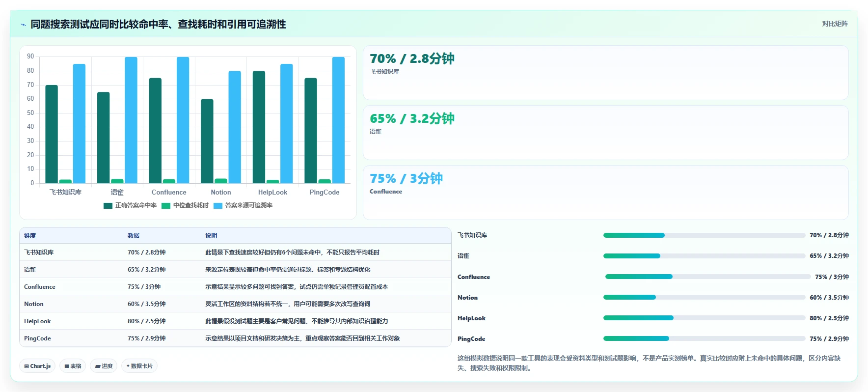
Task: Click the 飞书知识库 dark green chart bar
Action: pyautogui.click(x=52, y=134)
